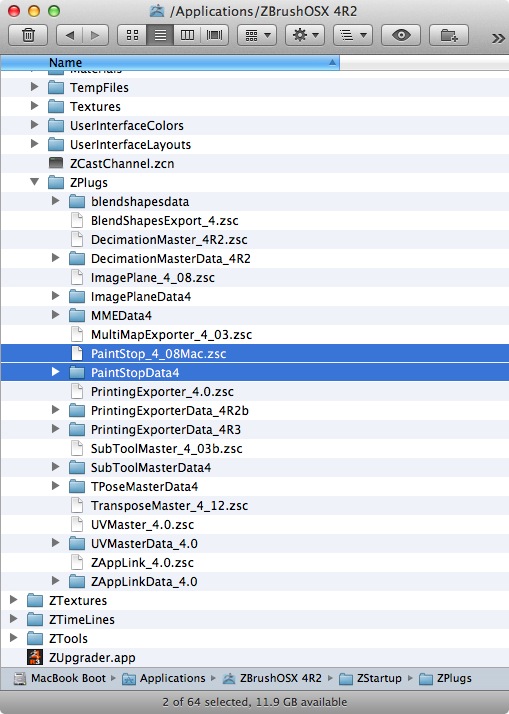Click Applications in path bar
509x714 pixels.
pyautogui.click(x=163, y=678)
